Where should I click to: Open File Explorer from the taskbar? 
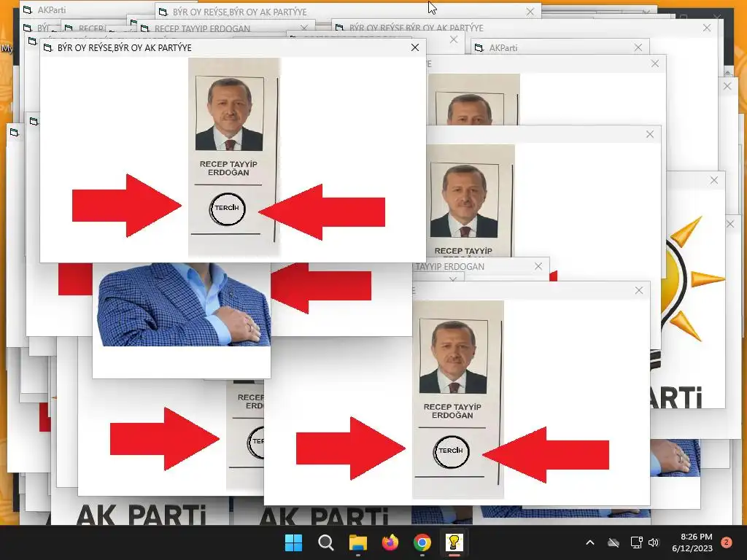[x=357, y=542]
